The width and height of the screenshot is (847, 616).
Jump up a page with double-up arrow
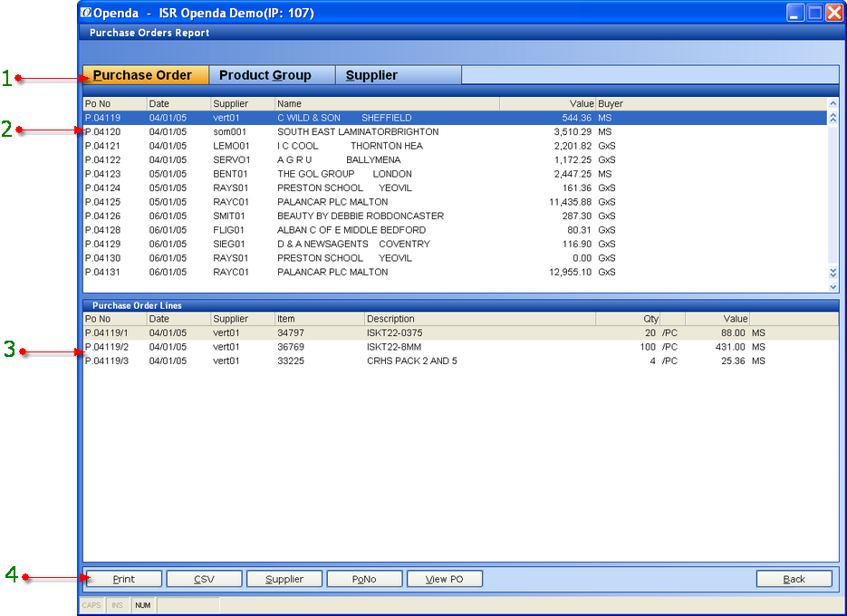coord(833,117)
